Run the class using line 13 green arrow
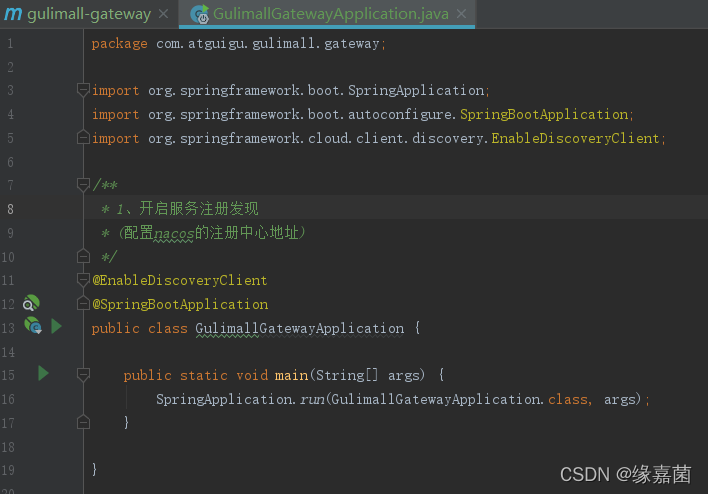This screenshot has width=708, height=494. (x=56, y=326)
